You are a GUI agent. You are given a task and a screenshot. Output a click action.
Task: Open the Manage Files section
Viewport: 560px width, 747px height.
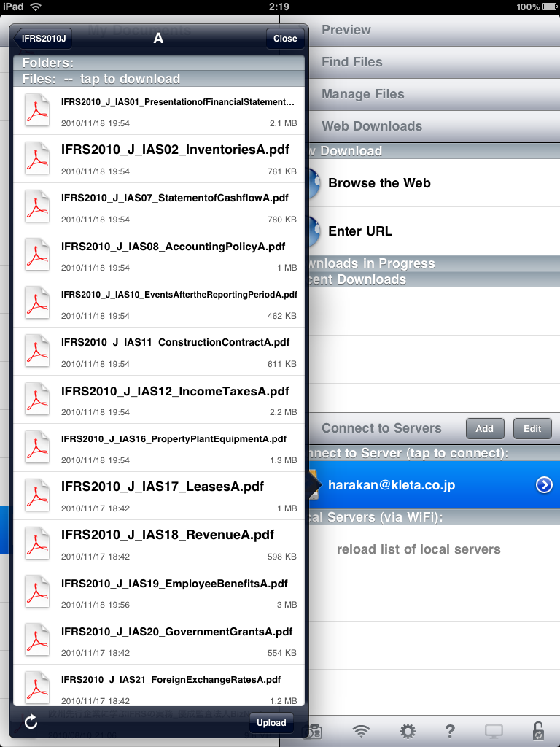[435, 94]
